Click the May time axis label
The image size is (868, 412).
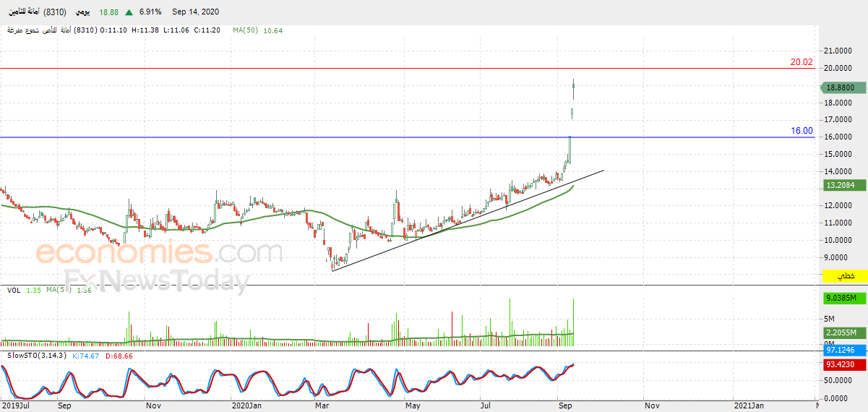pyautogui.click(x=413, y=406)
